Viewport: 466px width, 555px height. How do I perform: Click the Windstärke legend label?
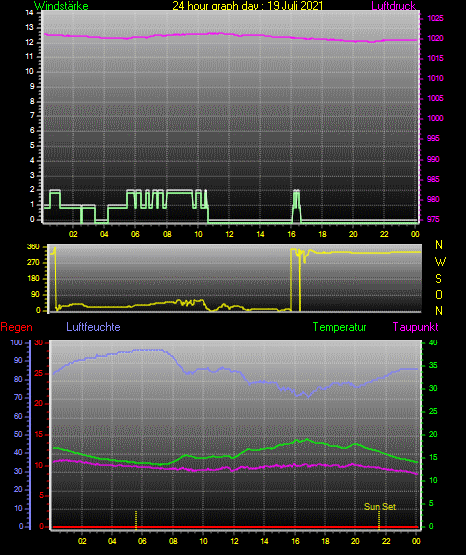[x=61, y=6]
